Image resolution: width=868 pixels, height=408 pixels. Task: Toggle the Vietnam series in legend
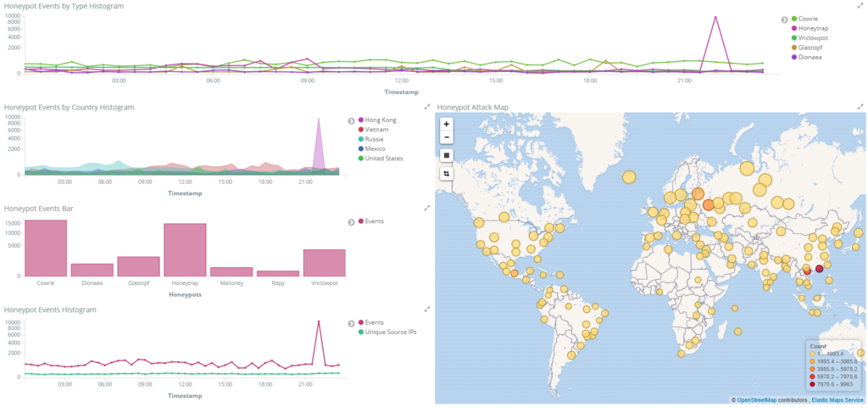(x=373, y=130)
